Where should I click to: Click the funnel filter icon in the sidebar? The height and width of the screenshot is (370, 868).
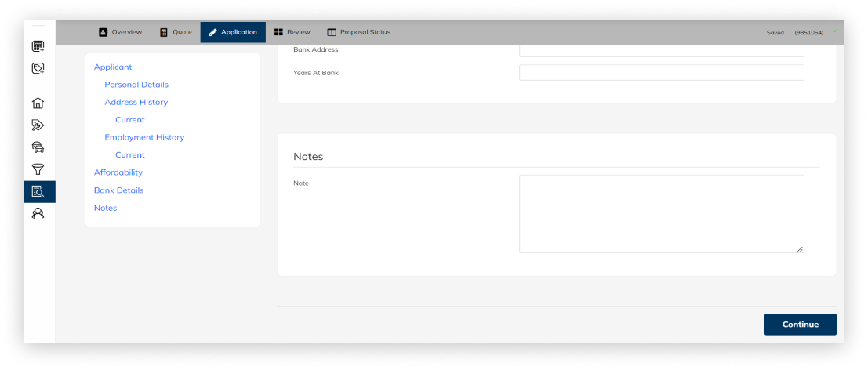point(38,169)
